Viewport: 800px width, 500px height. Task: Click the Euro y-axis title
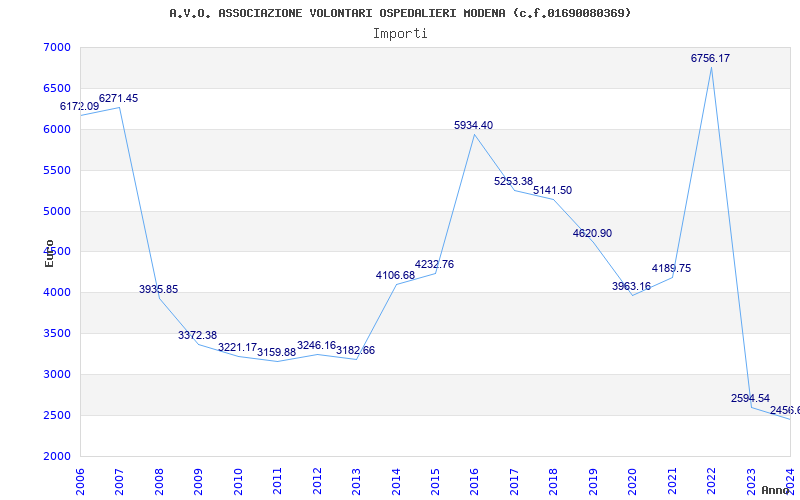coord(49,254)
